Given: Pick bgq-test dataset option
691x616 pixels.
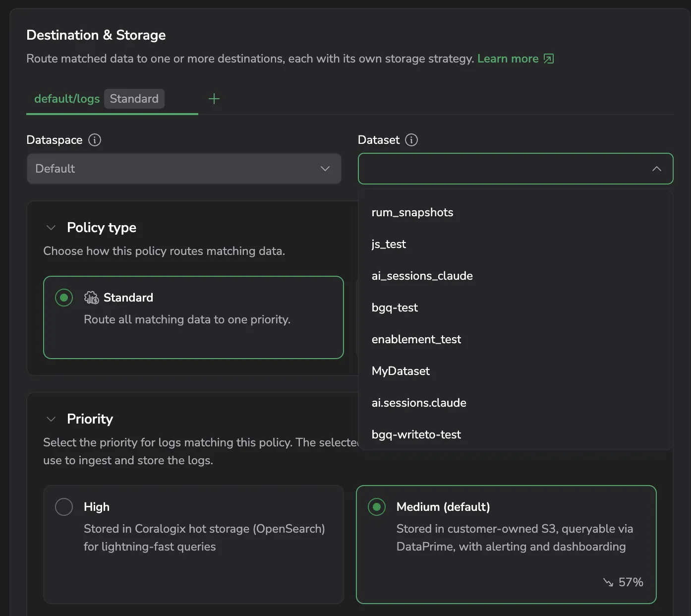Looking at the screenshot, I should pyautogui.click(x=516, y=308).
